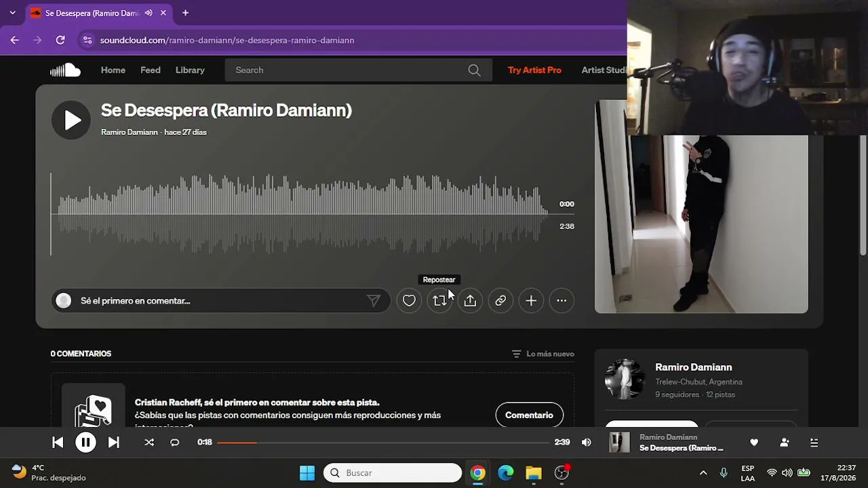Open a new browser tab
The width and height of the screenshot is (868, 488).
click(x=185, y=13)
